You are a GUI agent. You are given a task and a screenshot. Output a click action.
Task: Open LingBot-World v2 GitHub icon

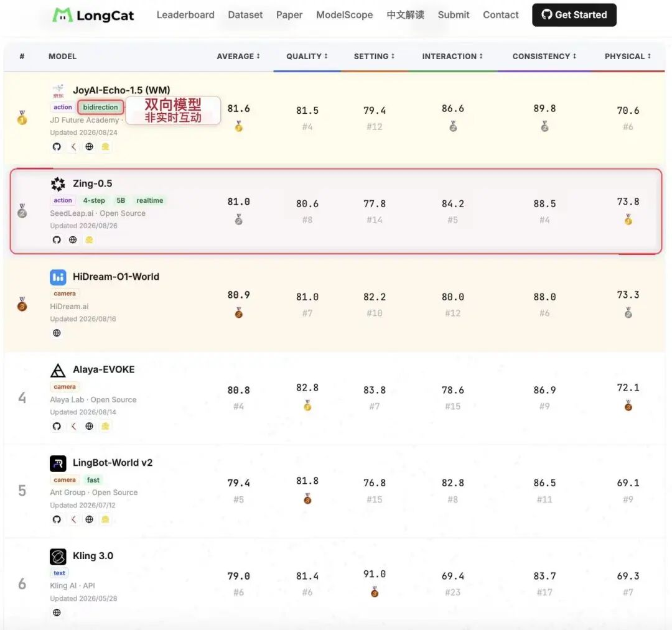57,519
